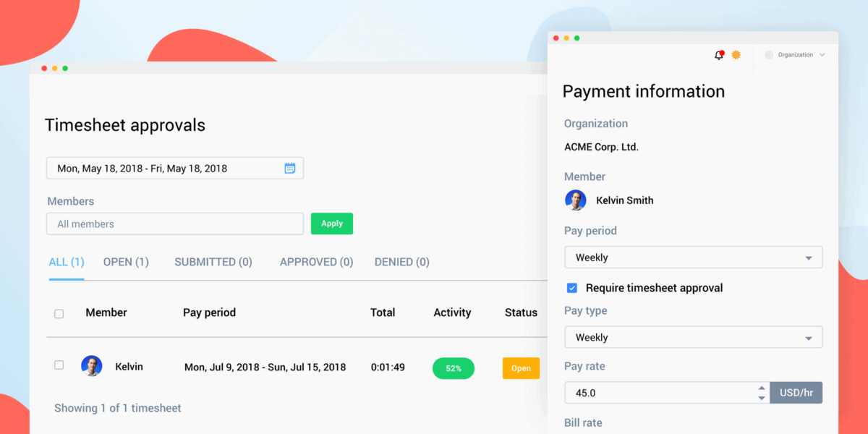Switch to the SUBMITTED tab
868x434 pixels.
(x=213, y=262)
